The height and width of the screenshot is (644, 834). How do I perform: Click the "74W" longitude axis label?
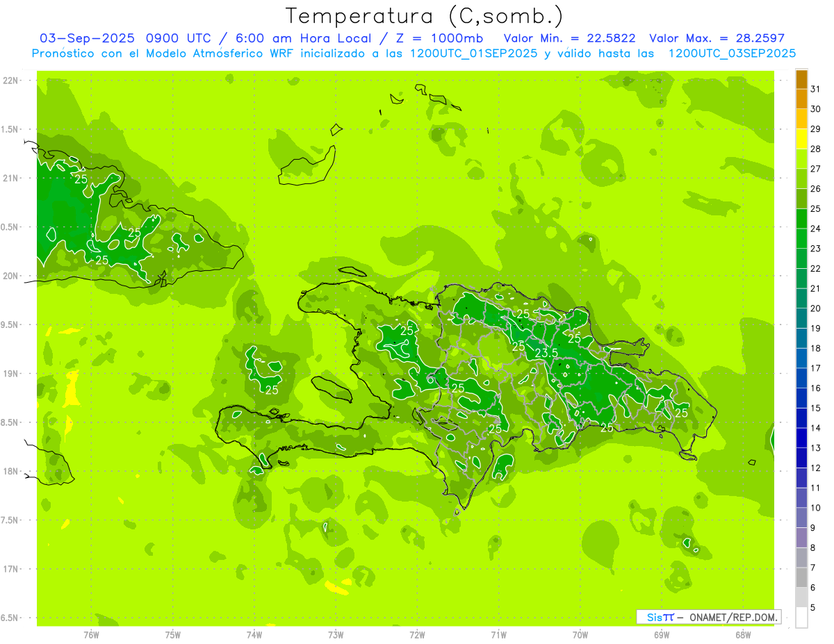point(254,635)
